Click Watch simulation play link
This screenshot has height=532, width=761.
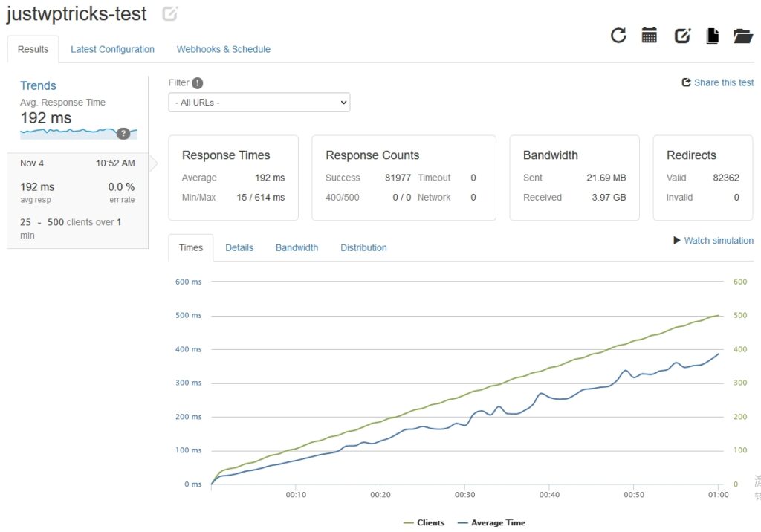[x=713, y=240]
